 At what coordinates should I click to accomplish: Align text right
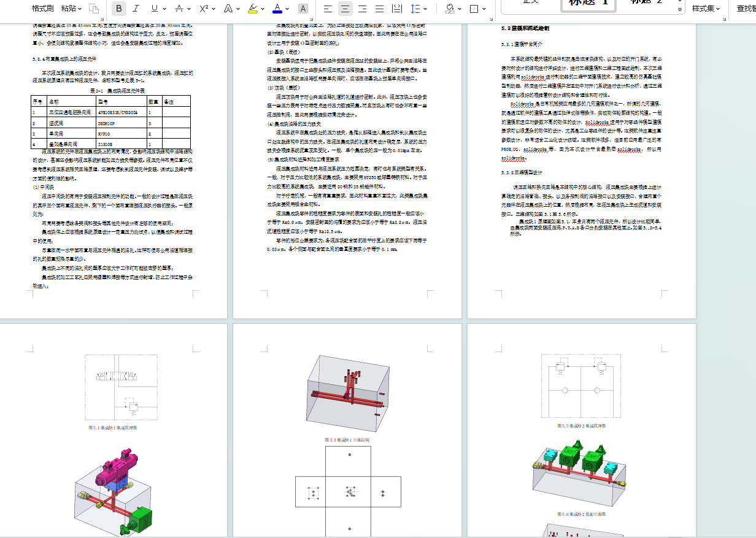[362, 9]
